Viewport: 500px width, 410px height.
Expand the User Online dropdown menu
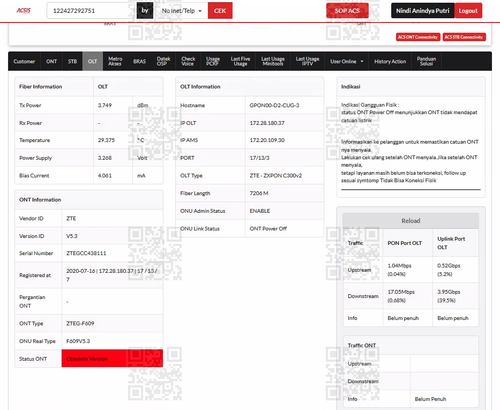[x=347, y=61]
